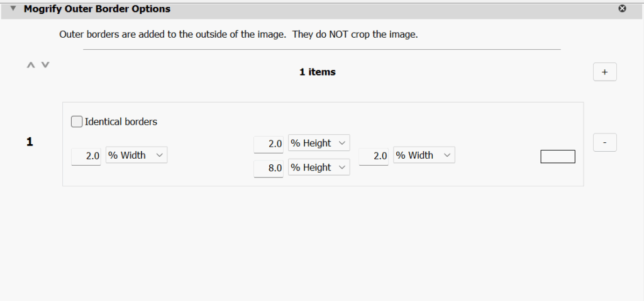Select border item number 1 label

30,142
